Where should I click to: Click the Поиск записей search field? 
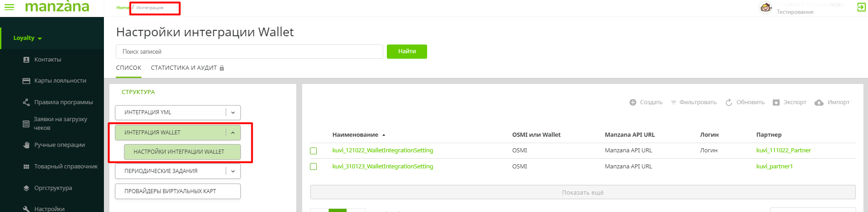[249, 52]
